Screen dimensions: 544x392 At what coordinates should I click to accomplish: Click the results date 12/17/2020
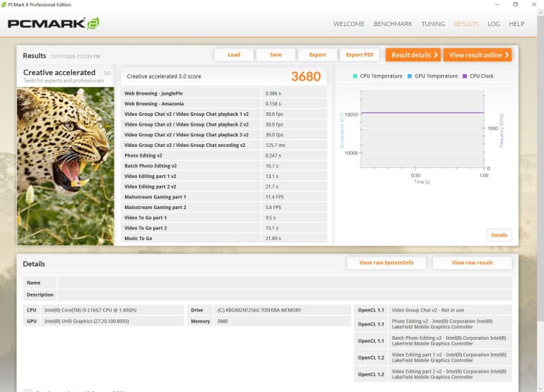point(76,57)
